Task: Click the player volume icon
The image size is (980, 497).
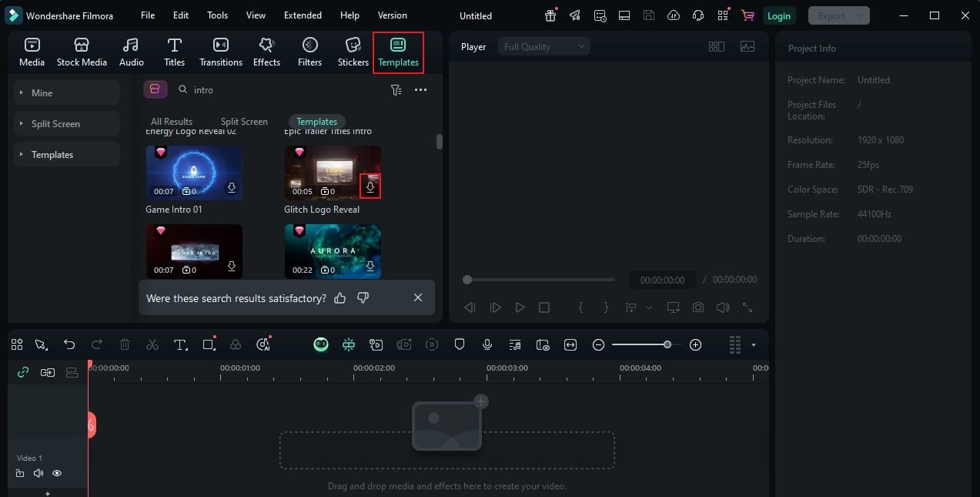Action: click(x=722, y=307)
